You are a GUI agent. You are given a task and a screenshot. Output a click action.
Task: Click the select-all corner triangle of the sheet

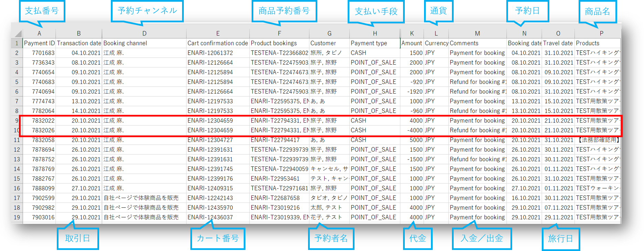[18, 33]
